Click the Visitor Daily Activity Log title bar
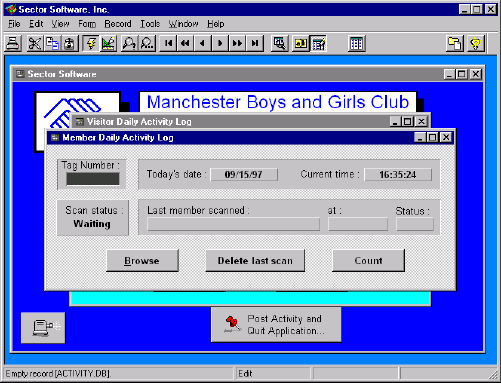The width and height of the screenshot is (501, 383). pyautogui.click(x=233, y=122)
